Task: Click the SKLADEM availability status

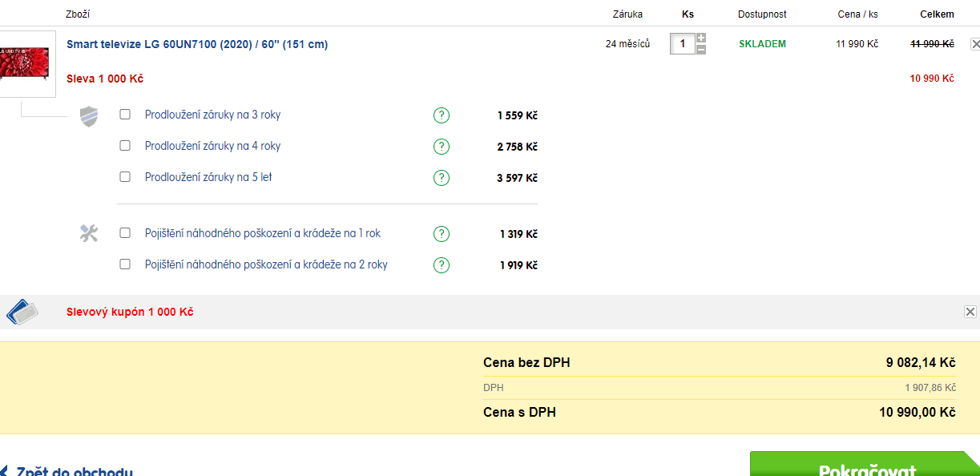Action: [x=763, y=44]
